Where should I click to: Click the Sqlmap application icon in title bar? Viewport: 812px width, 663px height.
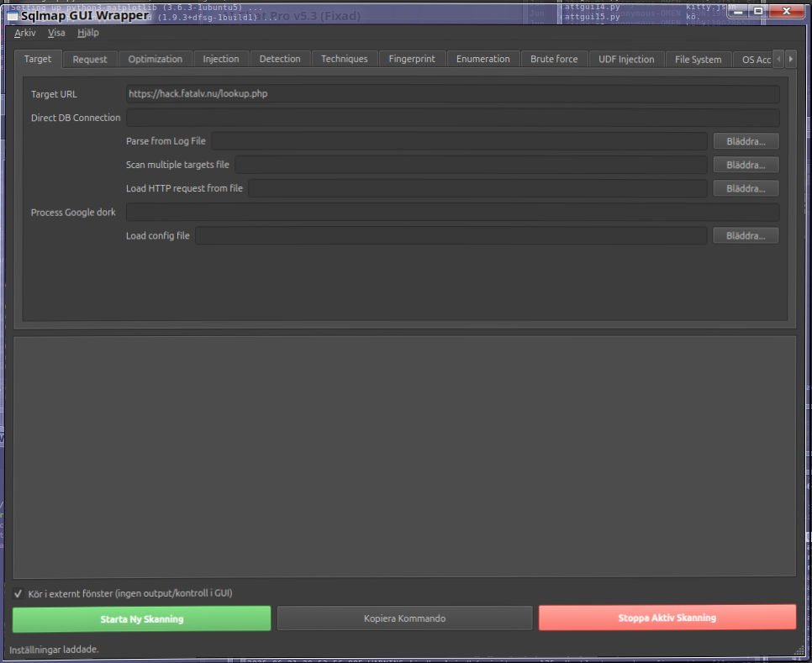[x=11, y=15]
